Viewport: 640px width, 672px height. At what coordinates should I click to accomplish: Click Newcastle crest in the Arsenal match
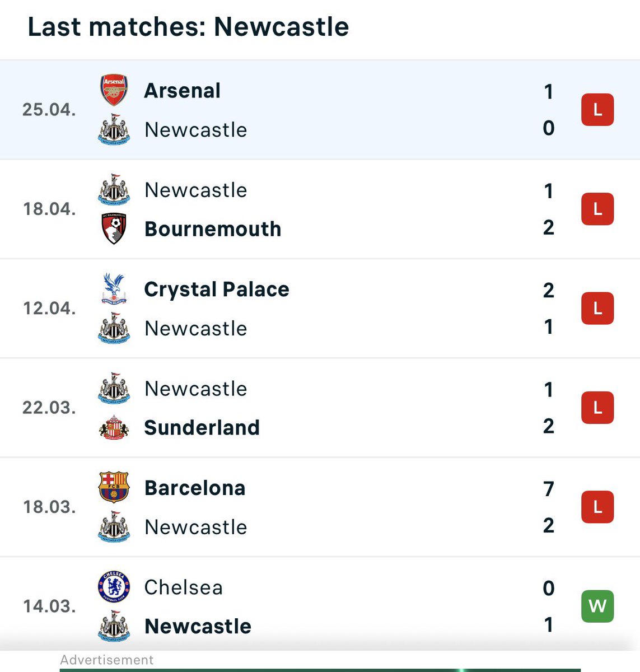point(114,129)
